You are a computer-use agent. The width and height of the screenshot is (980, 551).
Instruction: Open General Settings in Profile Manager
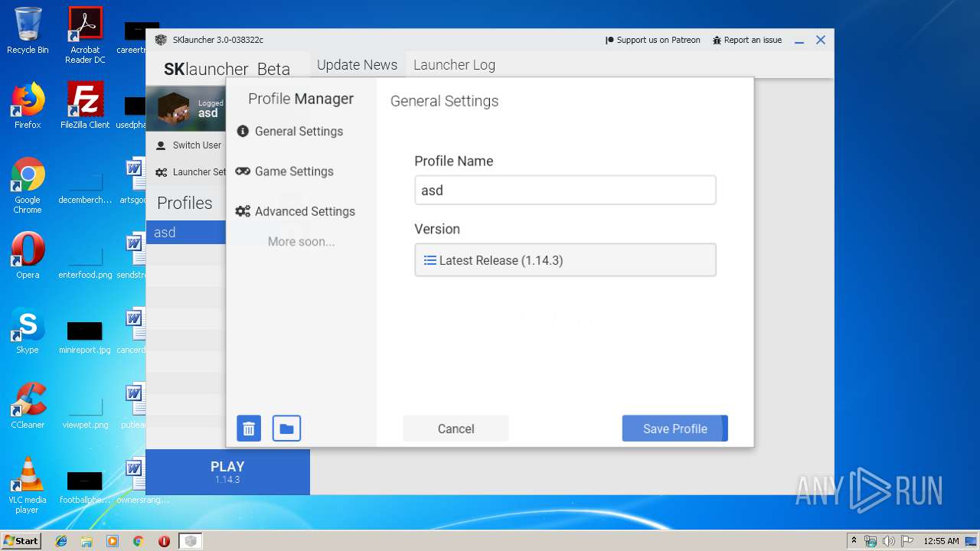pos(290,132)
